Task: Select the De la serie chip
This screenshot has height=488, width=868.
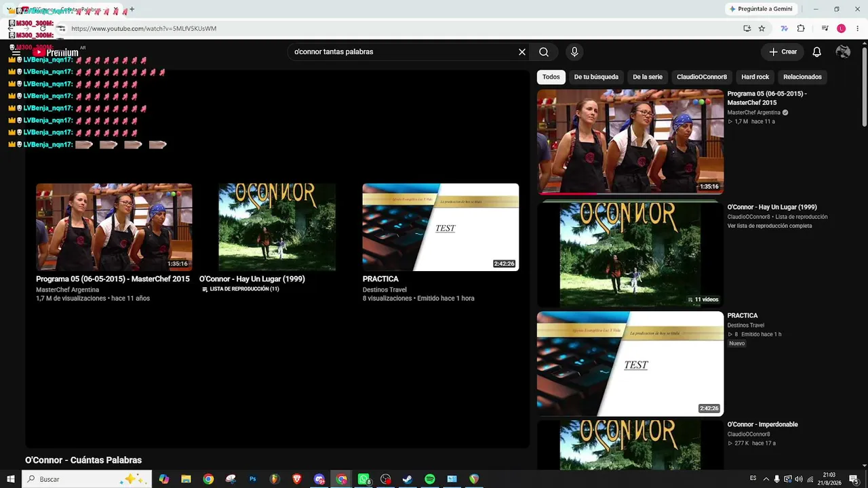Action: click(648, 77)
